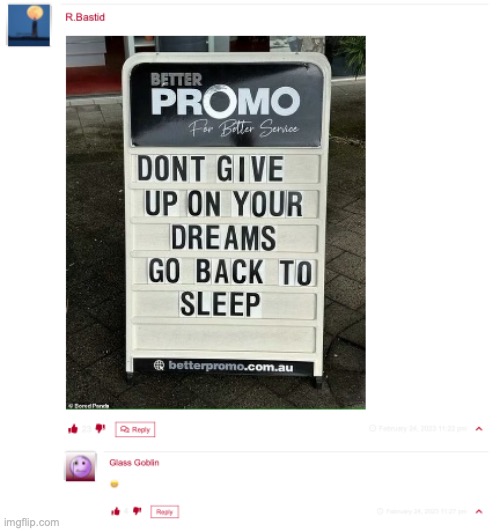Open the Better Promo sign image
This screenshot has height=531, width=500.
coord(216,222)
